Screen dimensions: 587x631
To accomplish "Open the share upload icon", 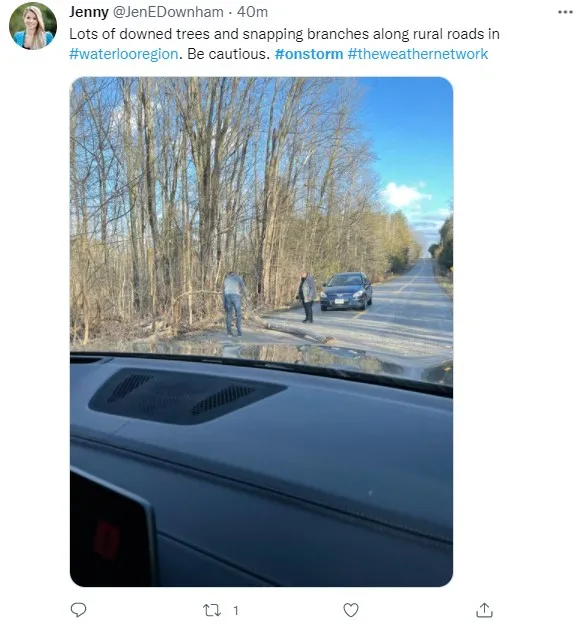I will [484, 610].
